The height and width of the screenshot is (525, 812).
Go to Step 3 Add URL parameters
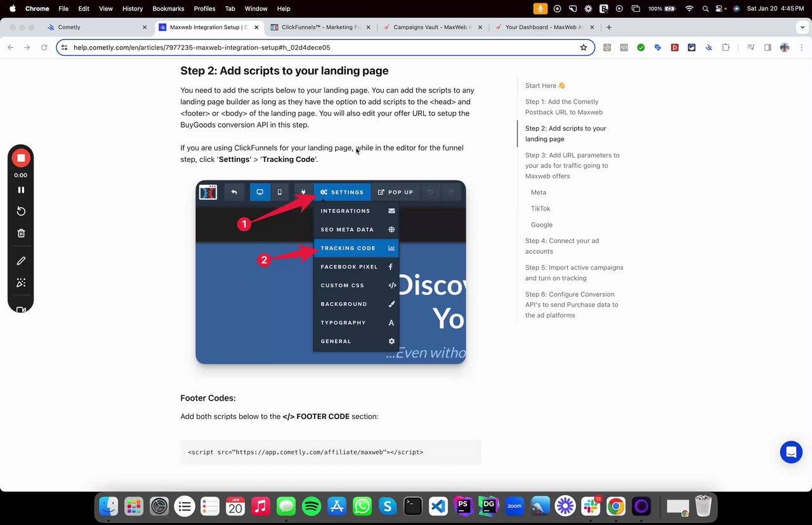tap(572, 166)
